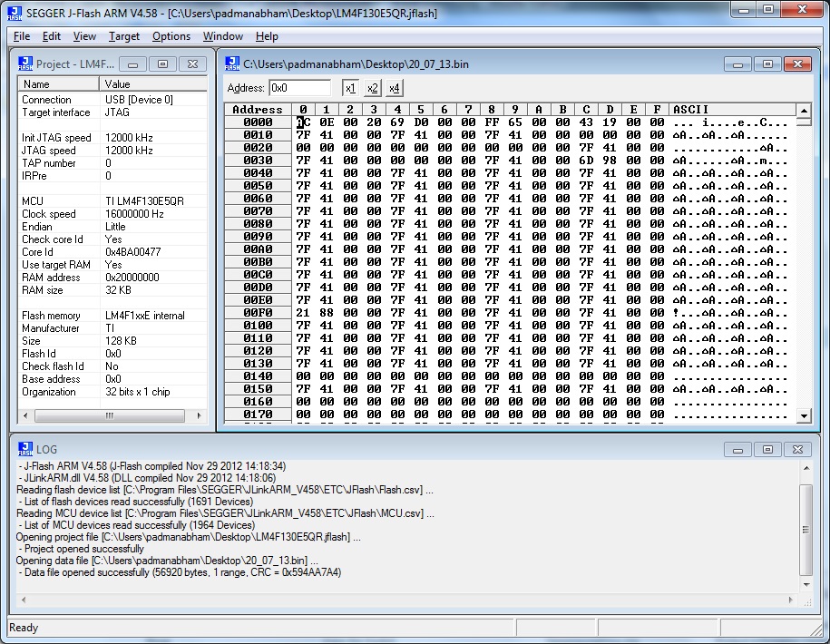Open the Edit menu

coord(52,36)
